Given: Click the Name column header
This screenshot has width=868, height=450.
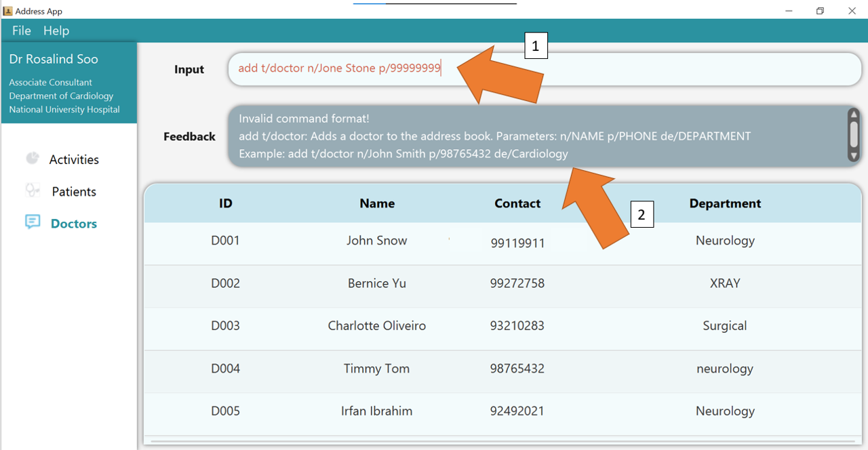Looking at the screenshot, I should point(377,203).
